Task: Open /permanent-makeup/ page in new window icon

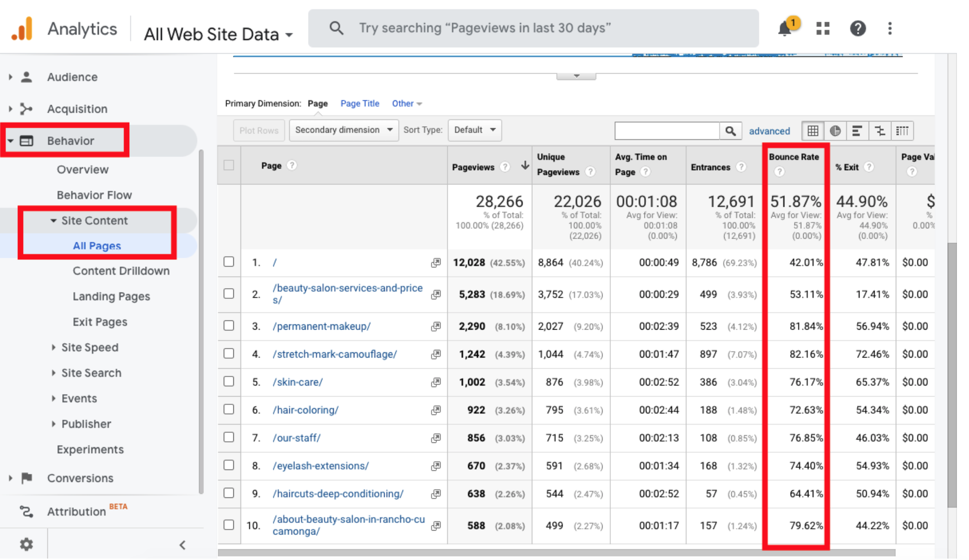Action: 436,327
